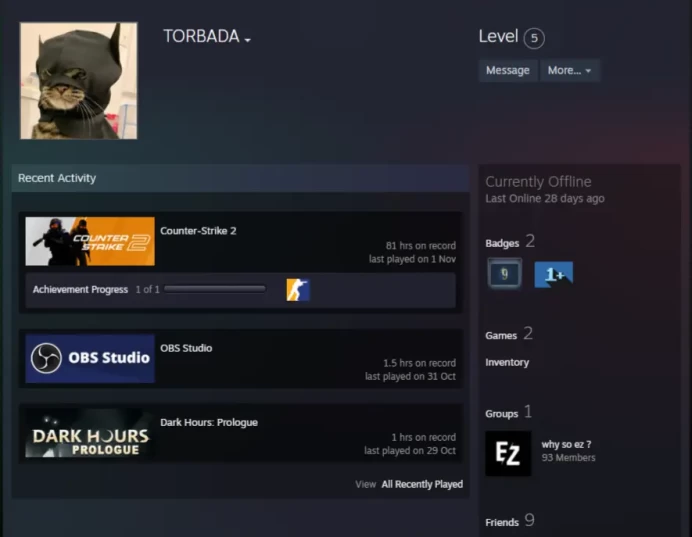Click the 'last played on 1 Nov' text

point(412,259)
